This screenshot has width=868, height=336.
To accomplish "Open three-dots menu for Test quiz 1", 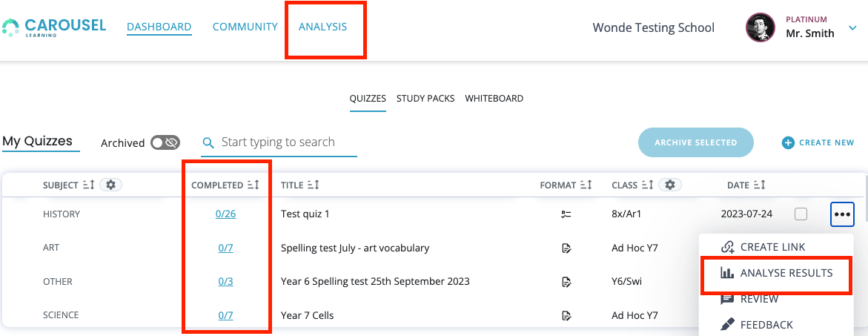I will (x=842, y=214).
